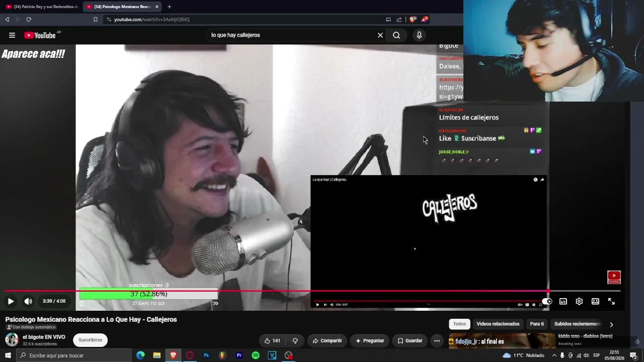Screen dimensions: 644x362
Task: Click the video title Psicologo Mexicano Reacciona
Action: [91, 320]
